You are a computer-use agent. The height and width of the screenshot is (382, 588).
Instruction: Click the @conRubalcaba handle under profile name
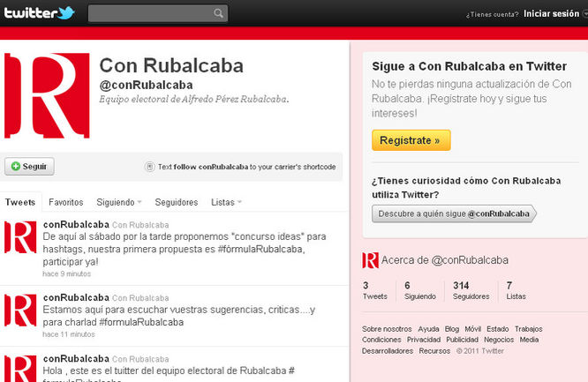[x=146, y=85]
